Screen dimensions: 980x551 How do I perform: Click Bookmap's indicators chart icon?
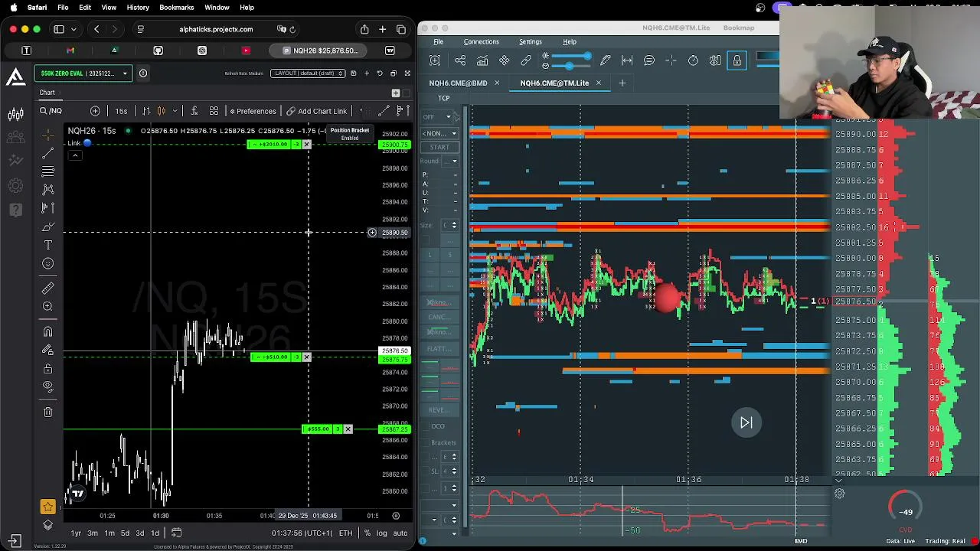482,60
